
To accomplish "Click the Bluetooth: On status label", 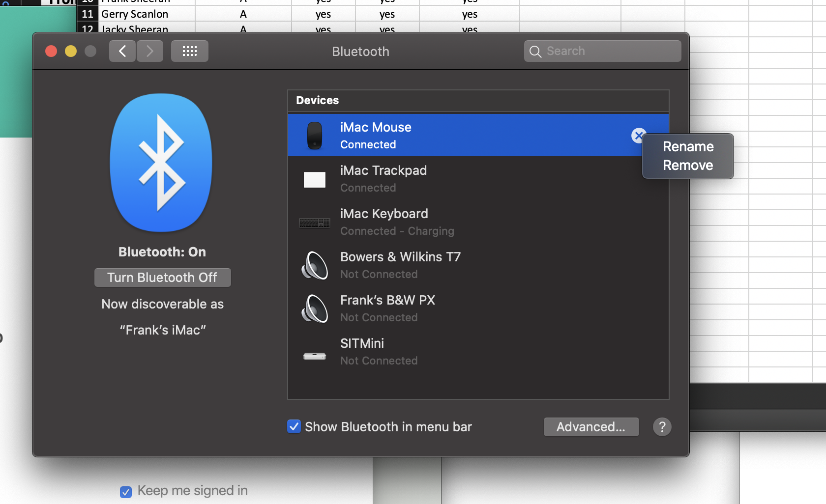I will click(162, 252).
